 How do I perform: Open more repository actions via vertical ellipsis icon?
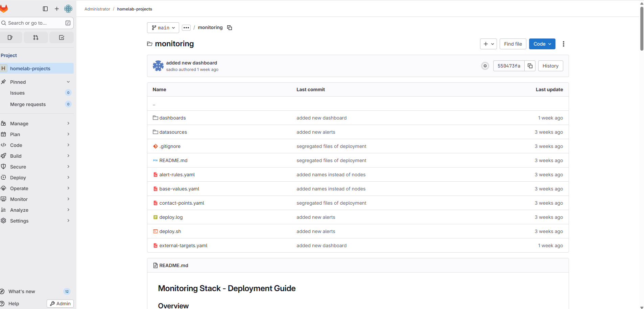click(563, 44)
